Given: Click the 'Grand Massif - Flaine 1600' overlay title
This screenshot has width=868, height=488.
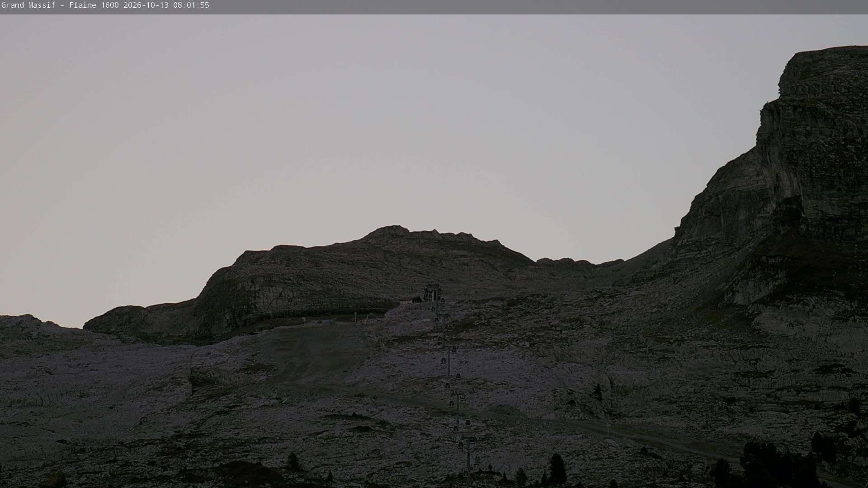Looking at the screenshot, I should point(60,5).
